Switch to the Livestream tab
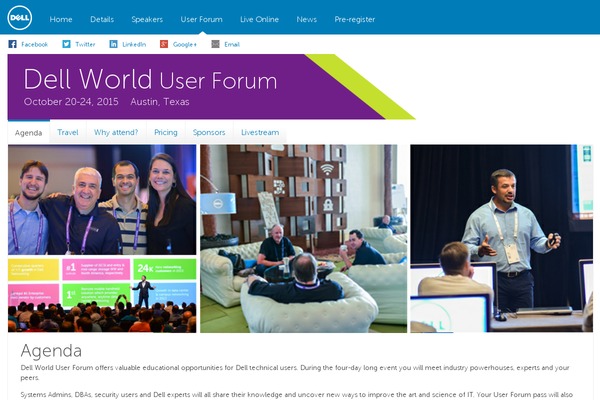 click(x=260, y=132)
